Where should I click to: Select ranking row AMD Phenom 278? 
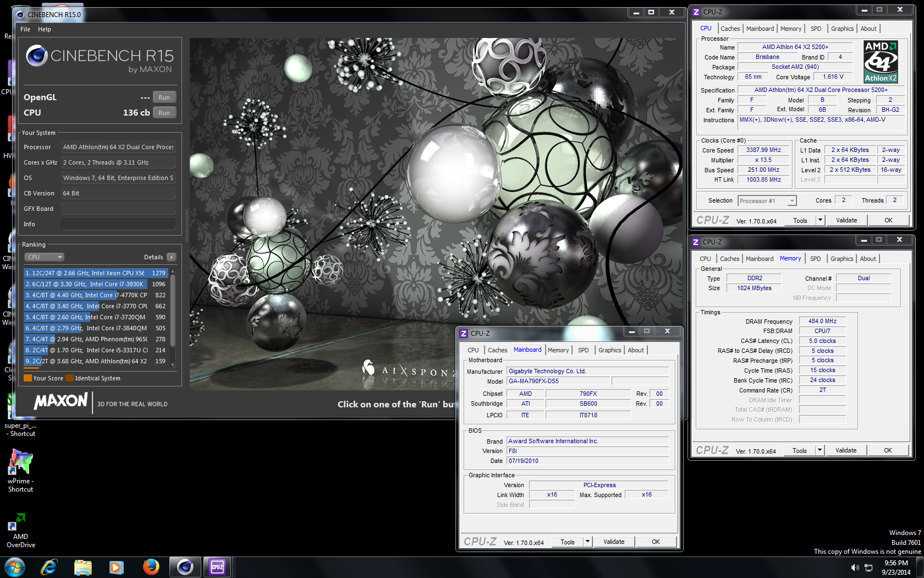pyautogui.click(x=96, y=339)
